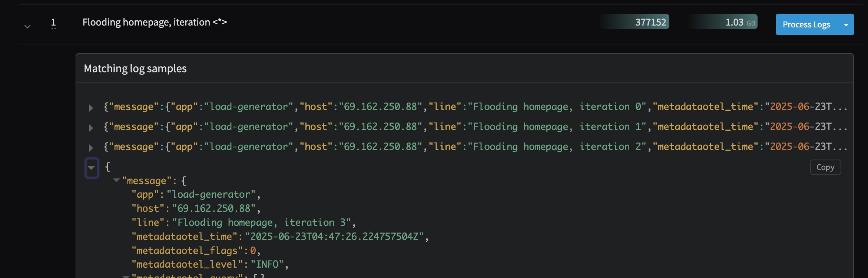Click the Process Logs button

(806, 24)
